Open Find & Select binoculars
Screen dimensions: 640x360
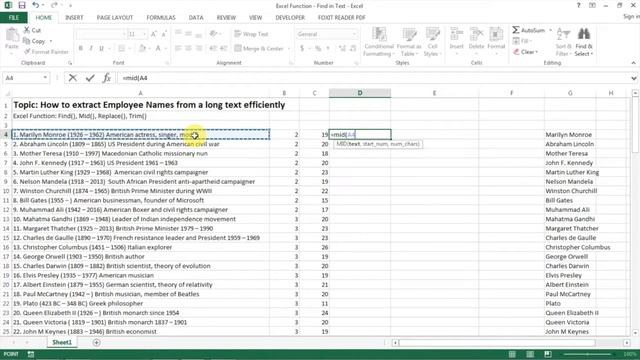pyautogui.click(x=584, y=42)
